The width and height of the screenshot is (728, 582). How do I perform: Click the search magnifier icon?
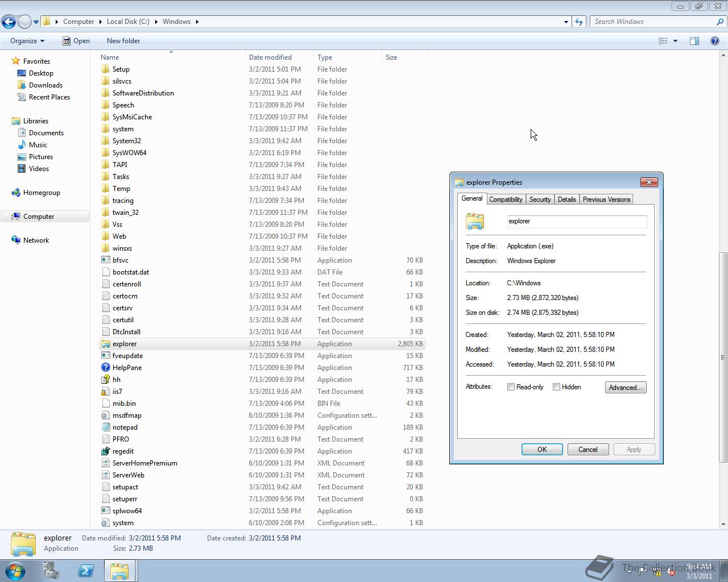pos(720,22)
